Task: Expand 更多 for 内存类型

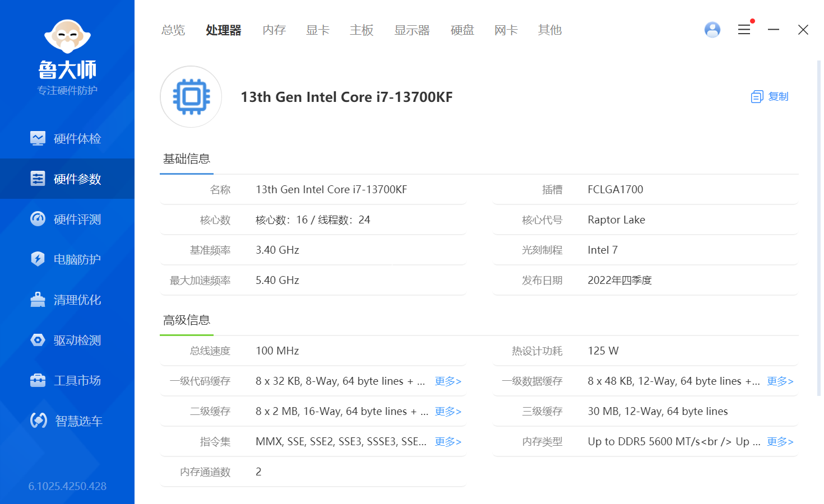Action: tap(780, 442)
